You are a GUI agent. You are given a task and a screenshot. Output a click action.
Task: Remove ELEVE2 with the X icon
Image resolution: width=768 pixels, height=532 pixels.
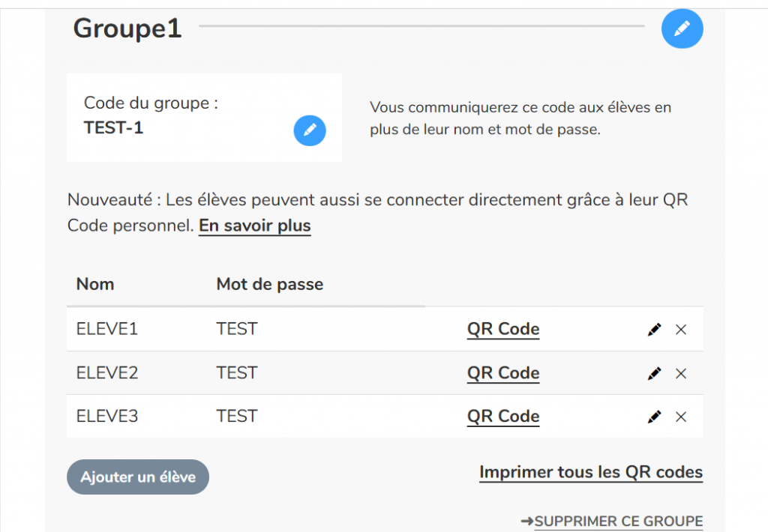[x=681, y=373]
